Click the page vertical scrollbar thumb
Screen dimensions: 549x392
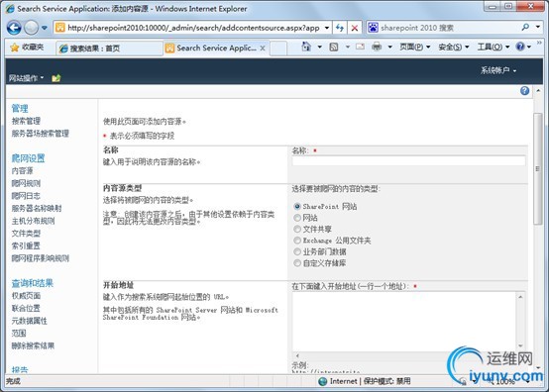(x=538, y=168)
